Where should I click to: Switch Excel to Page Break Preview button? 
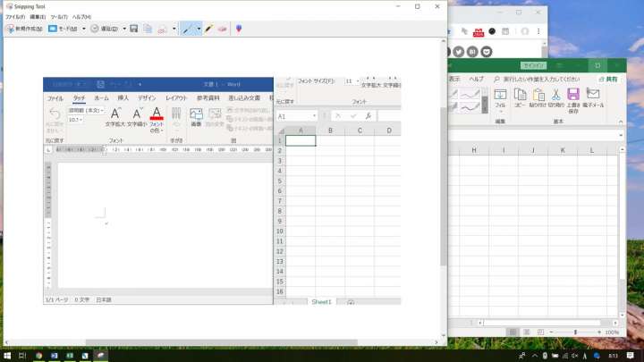540,332
